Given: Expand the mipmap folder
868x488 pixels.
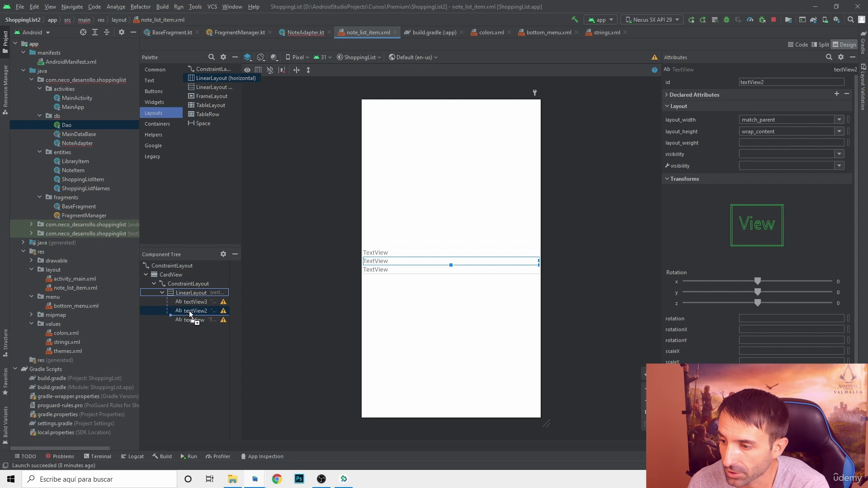Looking at the screenshot, I should tap(31, 314).
